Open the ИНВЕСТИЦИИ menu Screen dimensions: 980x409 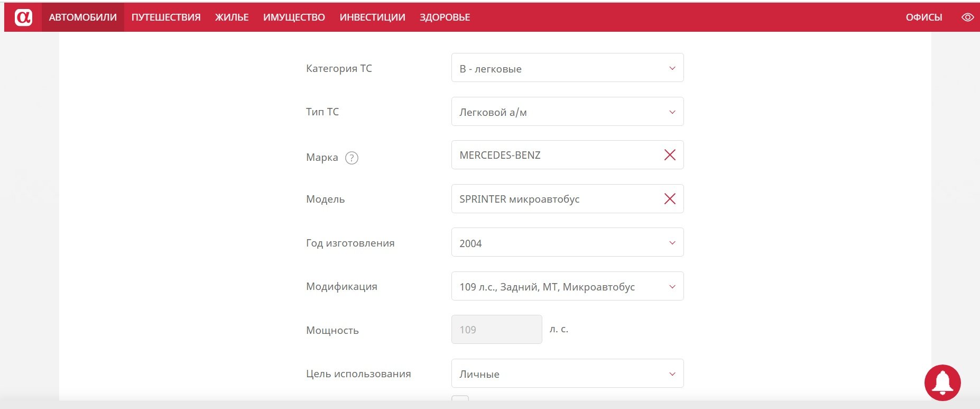tap(372, 17)
